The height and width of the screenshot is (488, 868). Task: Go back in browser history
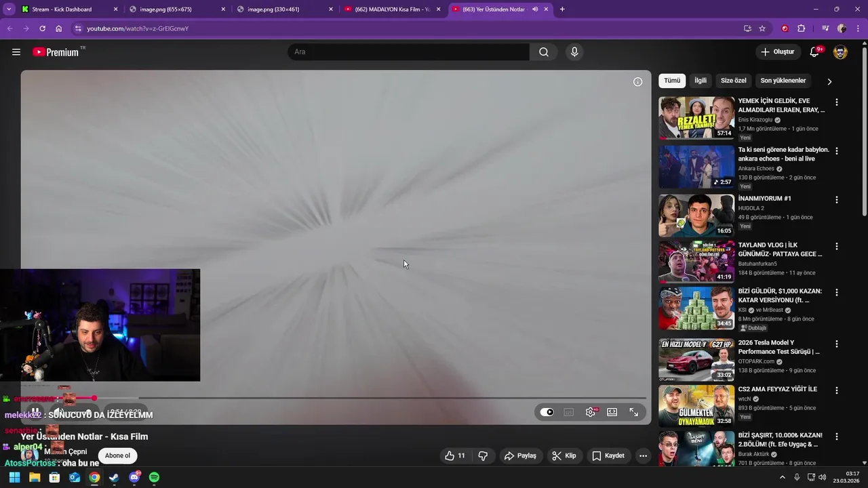[9, 28]
